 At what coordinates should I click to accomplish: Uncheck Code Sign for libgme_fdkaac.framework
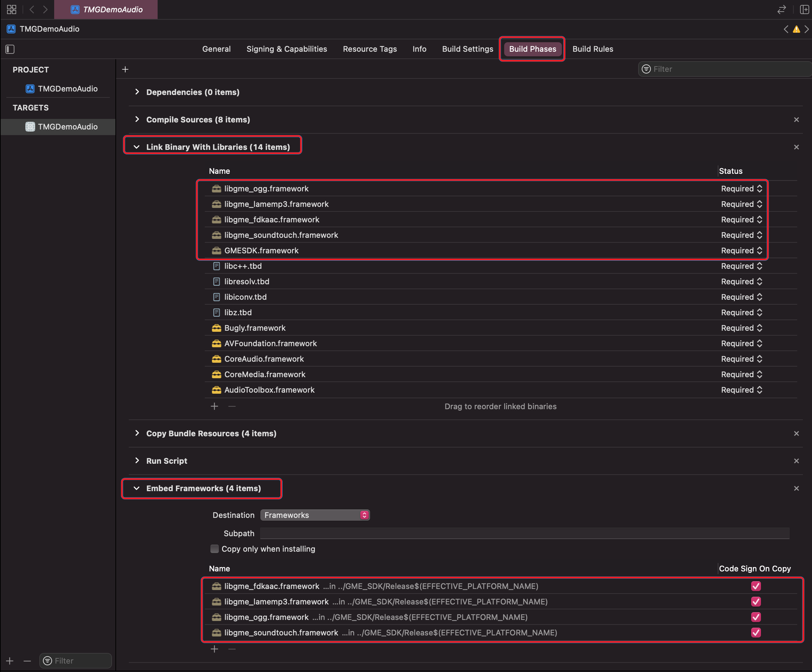click(x=756, y=586)
